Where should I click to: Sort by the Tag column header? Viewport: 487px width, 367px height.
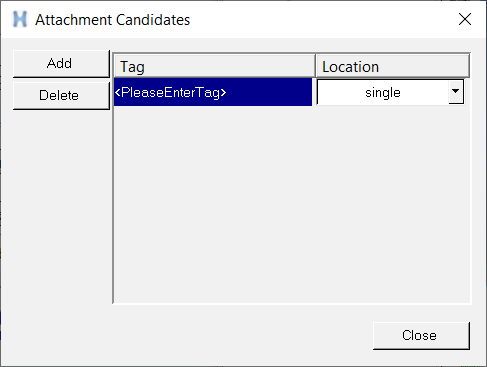[x=215, y=66]
